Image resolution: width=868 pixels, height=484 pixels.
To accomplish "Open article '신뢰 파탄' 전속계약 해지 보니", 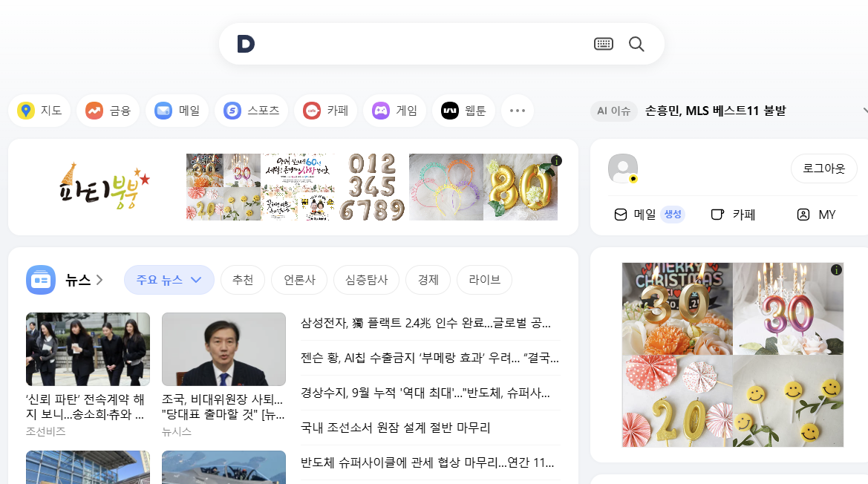I will point(85,407).
